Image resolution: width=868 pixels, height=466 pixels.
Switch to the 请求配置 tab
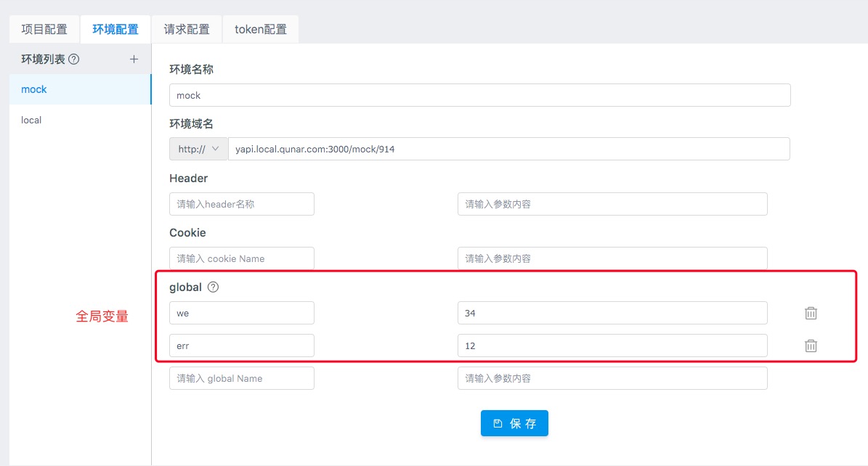click(187, 29)
